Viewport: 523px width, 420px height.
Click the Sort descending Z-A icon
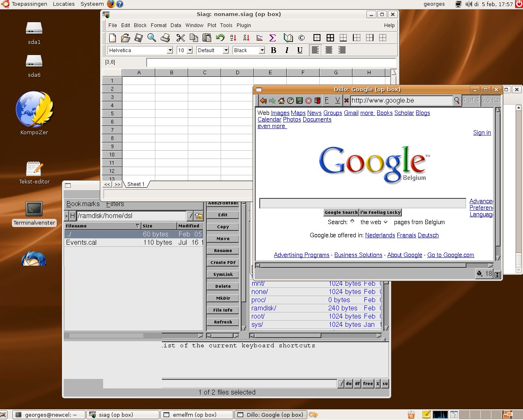[x=247, y=38]
